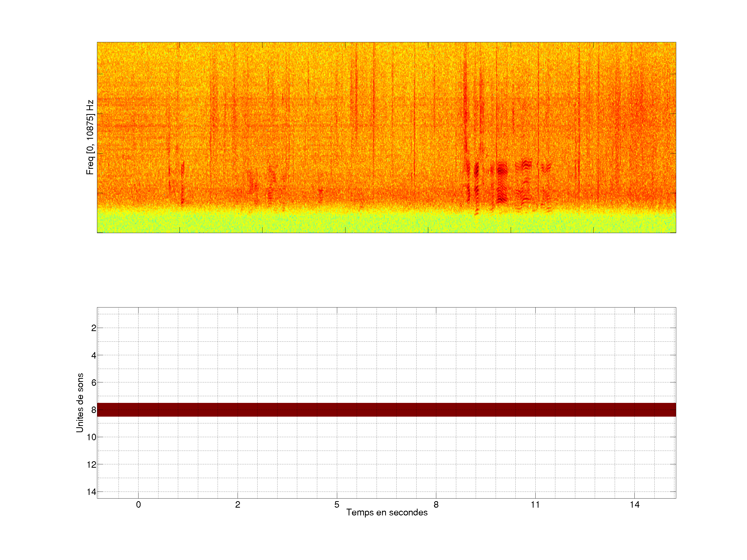The image size is (747, 560).
Task: Click y-axis tick label 10
Action: (92, 437)
